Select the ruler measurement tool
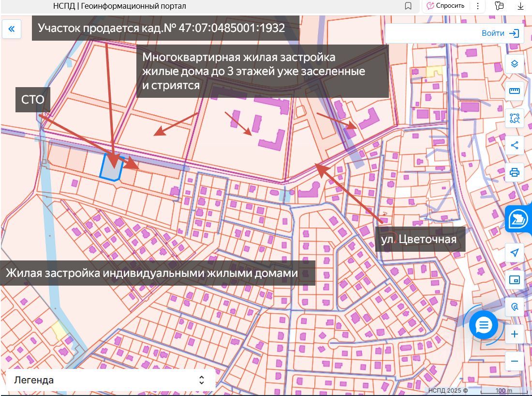The image size is (532, 396). (515, 91)
